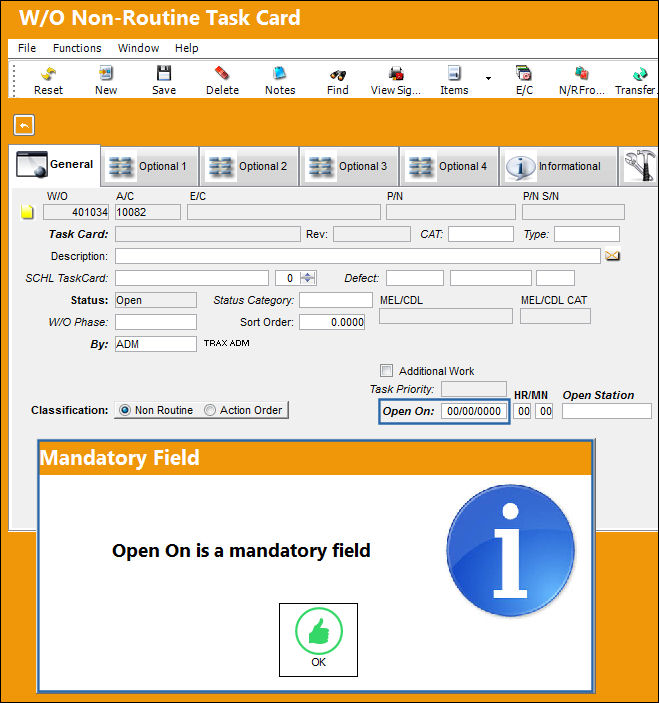The height and width of the screenshot is (703, 659).
Task: Select the Non Routine radio button
Action: (x=125, y=410)
